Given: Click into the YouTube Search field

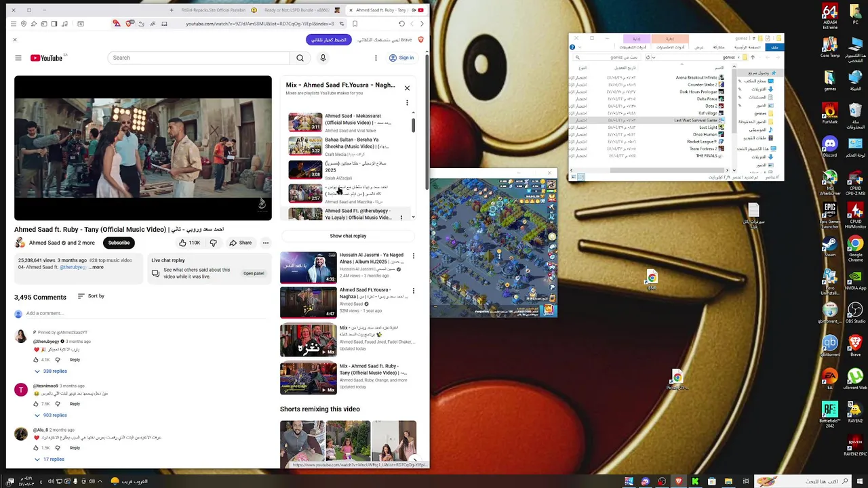Looking at the screenshot, I should (x=200, y=58).
